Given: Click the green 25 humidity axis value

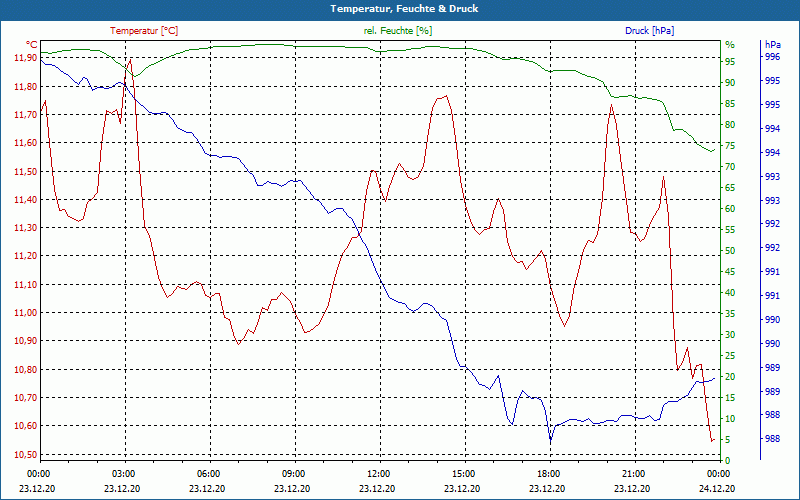Looking at the screenshot, I should 730,356.
